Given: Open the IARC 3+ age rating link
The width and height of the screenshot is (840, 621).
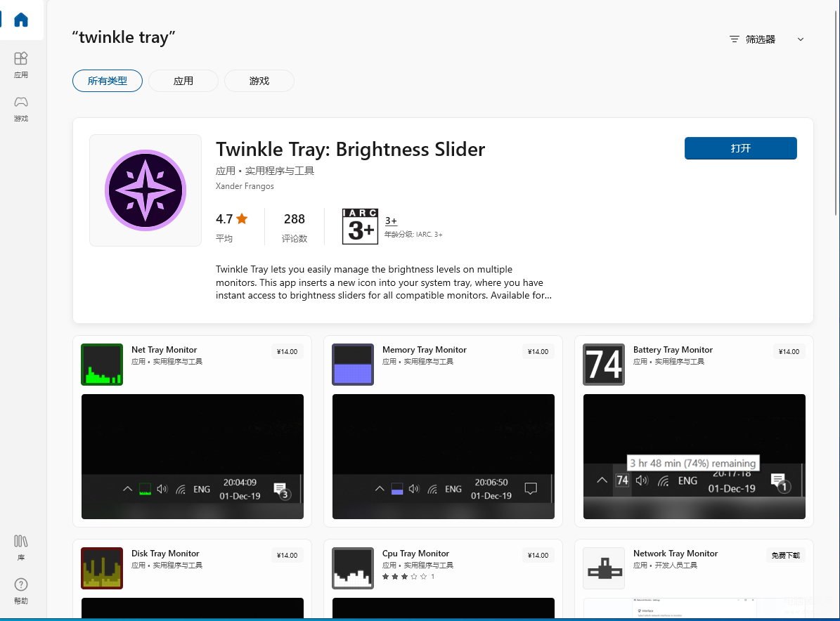Looking at the screenshot, I should click(x=391, y=221).
